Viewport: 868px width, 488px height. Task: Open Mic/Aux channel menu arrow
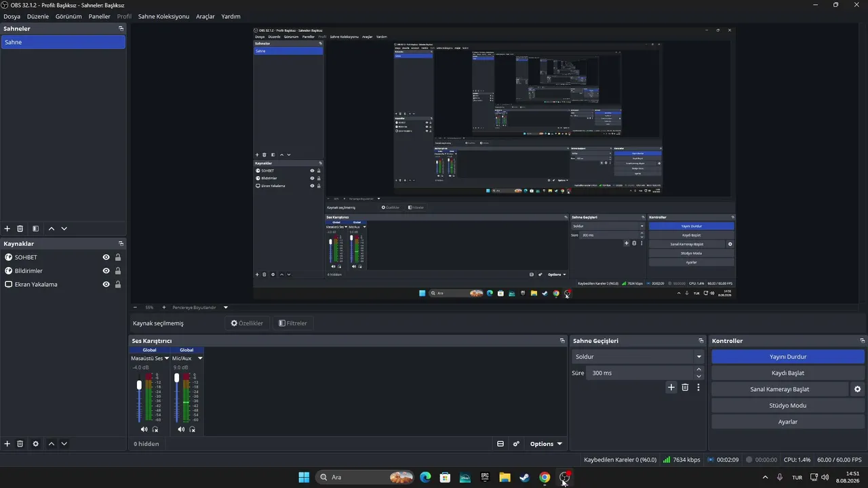tap(200, 358)
